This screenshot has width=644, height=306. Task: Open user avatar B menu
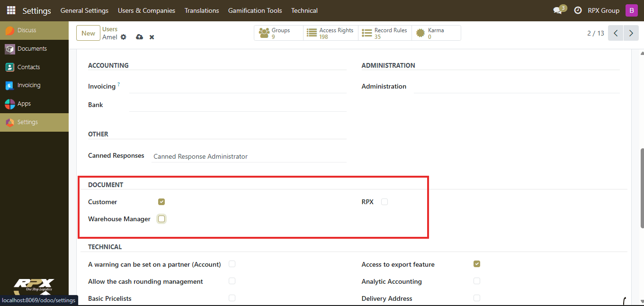[x=631, y=10]
